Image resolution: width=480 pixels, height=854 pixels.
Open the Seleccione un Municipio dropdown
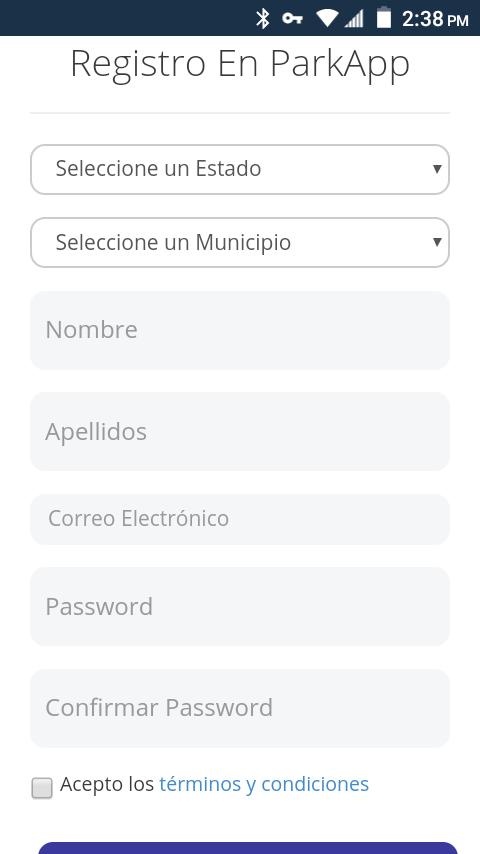point(240,242)
